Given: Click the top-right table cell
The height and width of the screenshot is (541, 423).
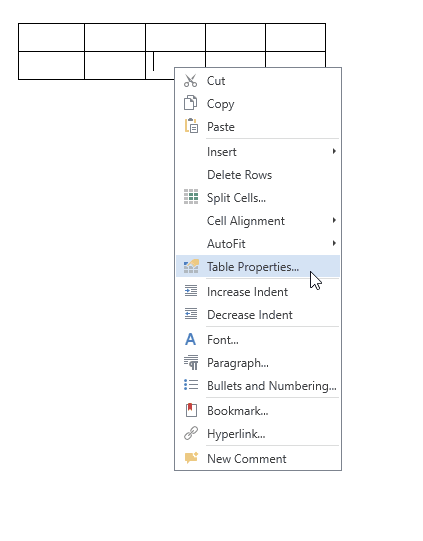Looking at the screenshot, I should coord(296,38).
